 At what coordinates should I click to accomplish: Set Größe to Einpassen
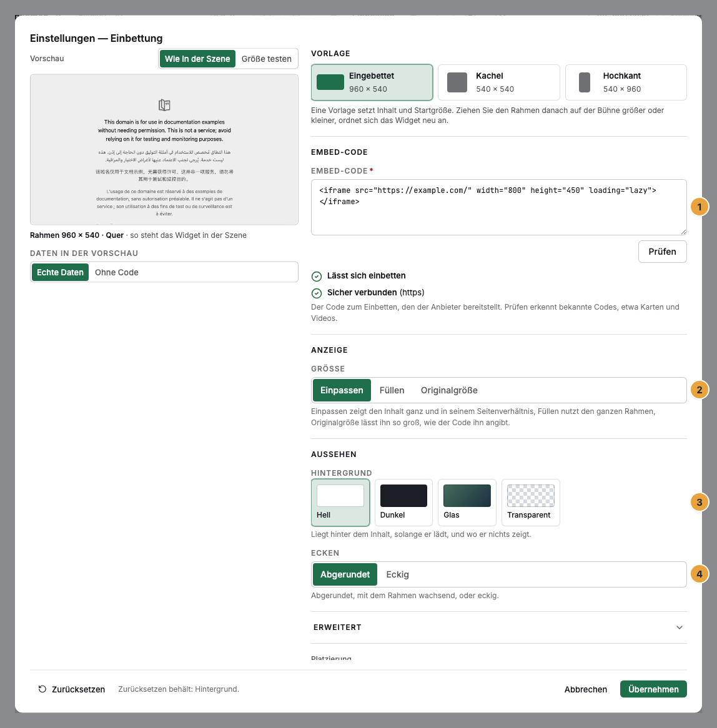click(342, 390)
